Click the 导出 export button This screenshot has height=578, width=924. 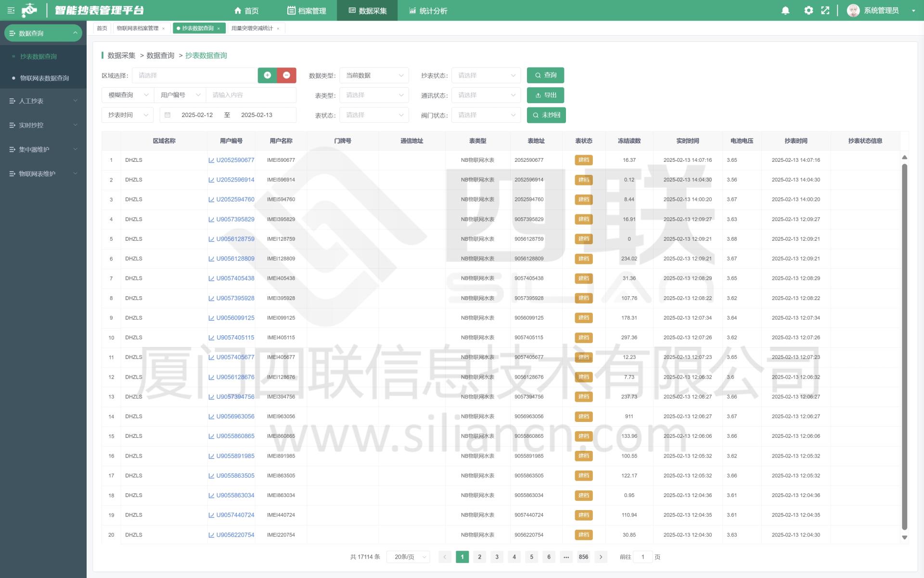coord(545,95)
